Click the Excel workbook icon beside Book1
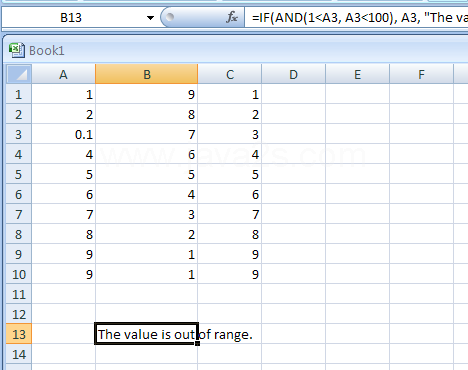This screenshot has height=370, width=468. tap(17, 50)
